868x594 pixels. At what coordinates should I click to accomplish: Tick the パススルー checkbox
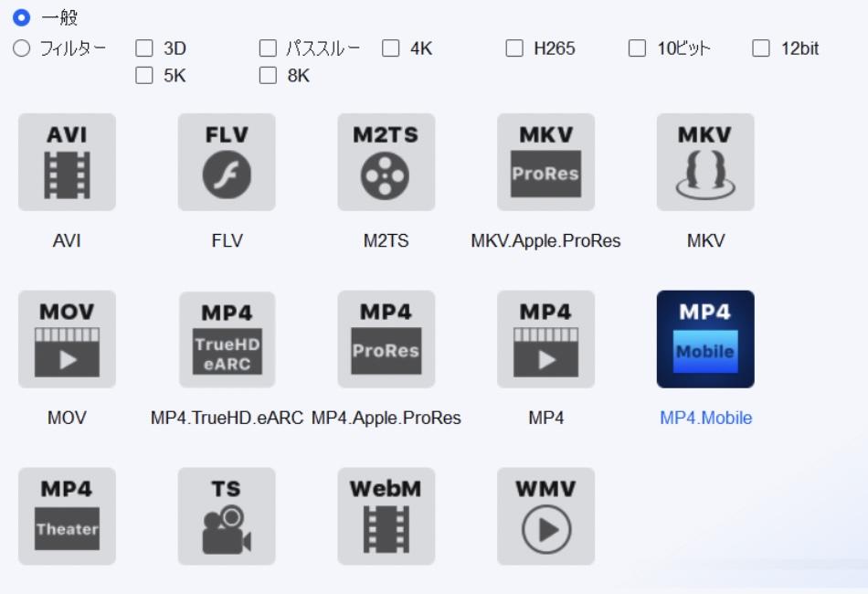[x=268, y=48]
